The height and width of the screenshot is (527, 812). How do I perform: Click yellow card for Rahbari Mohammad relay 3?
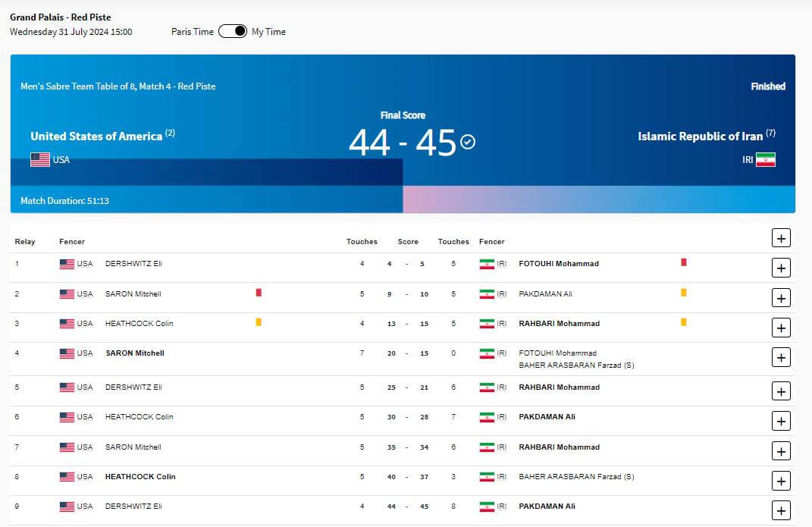[x=683, y=322]
